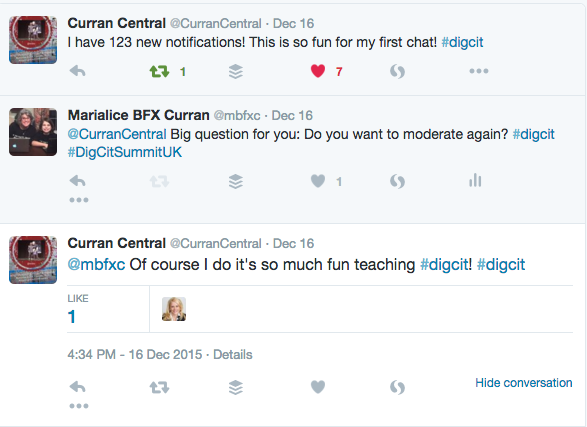Open the tweet Details link
The image size is (587, 427).
click(x=233, y=354)
